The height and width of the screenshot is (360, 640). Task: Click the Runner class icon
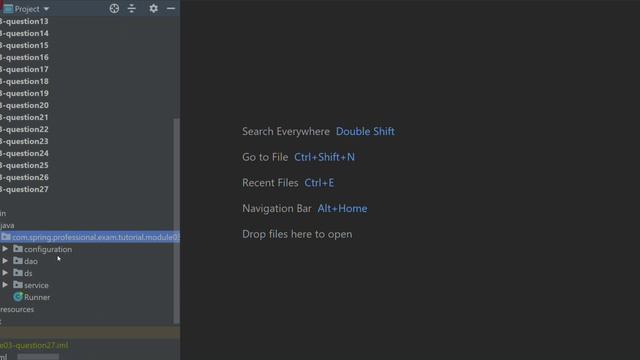point(18,297)
